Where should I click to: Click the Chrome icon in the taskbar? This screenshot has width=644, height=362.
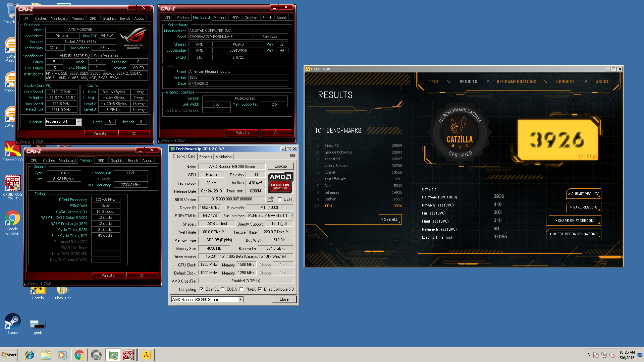pyautogui.click(x=79, y=355)
